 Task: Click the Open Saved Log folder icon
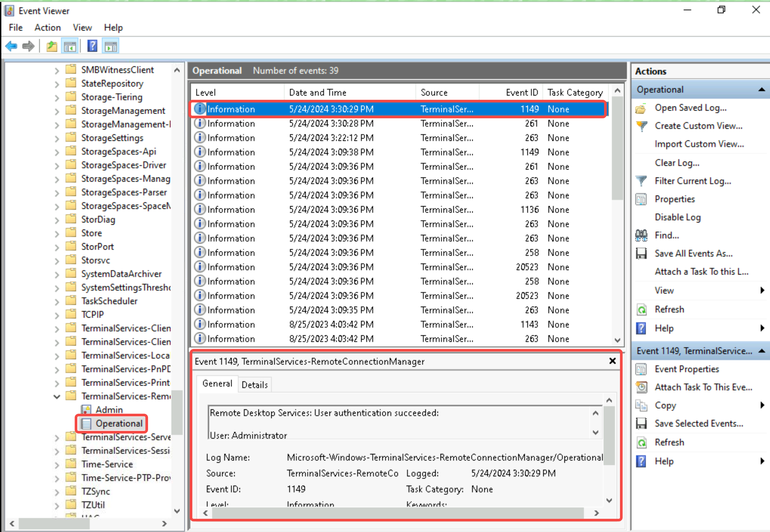pyautogui.click(x=641, y=108)
